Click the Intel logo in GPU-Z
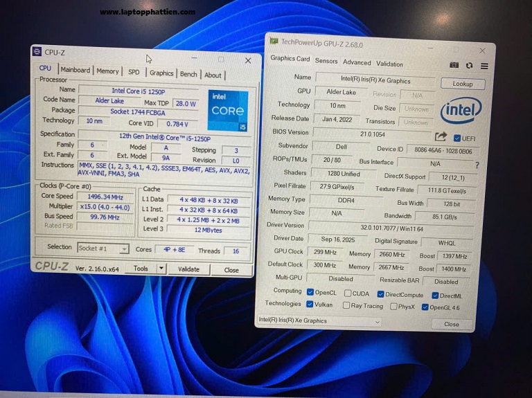Screen dimensions: 532x398 [461, 110]
